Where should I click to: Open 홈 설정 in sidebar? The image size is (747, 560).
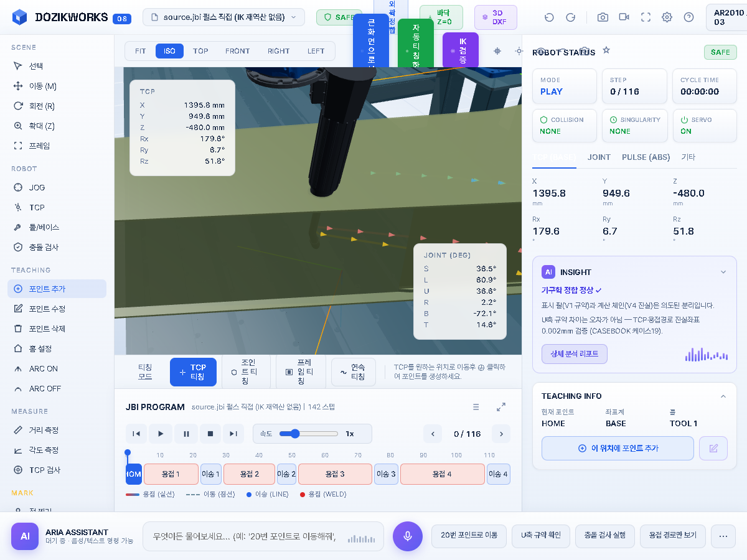tap(57, 348)
